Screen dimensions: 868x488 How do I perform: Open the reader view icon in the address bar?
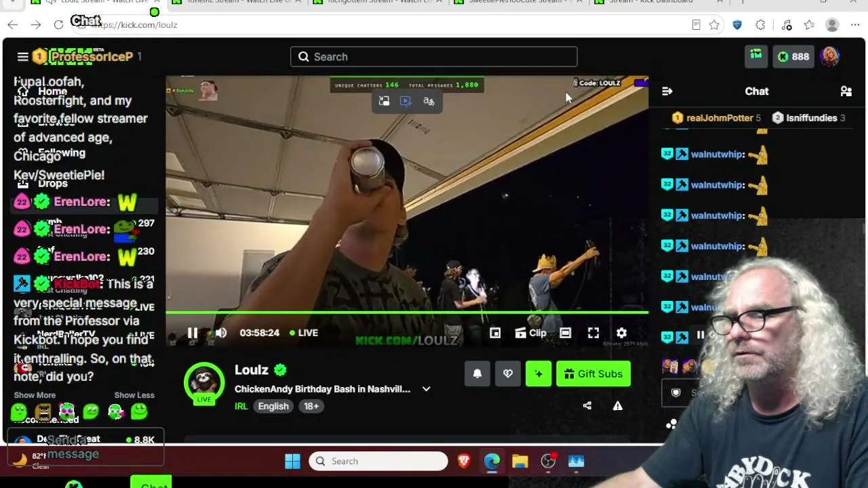click(696, 25)
